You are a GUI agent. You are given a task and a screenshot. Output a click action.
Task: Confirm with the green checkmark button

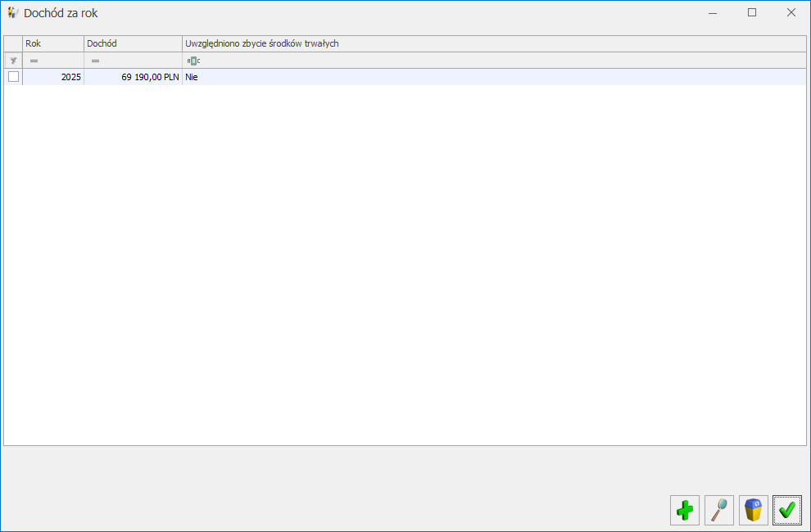[x=787, y=510]
